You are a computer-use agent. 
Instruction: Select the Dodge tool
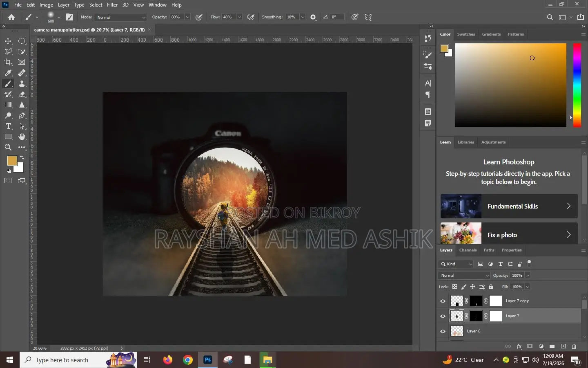(8, 115)
